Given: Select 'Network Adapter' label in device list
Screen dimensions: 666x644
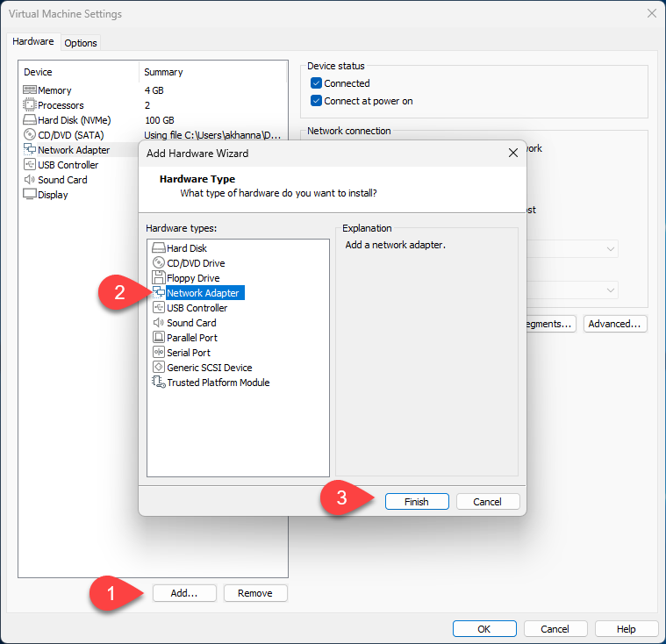Looking at the screenshot, I should click(x=74, y=149).
